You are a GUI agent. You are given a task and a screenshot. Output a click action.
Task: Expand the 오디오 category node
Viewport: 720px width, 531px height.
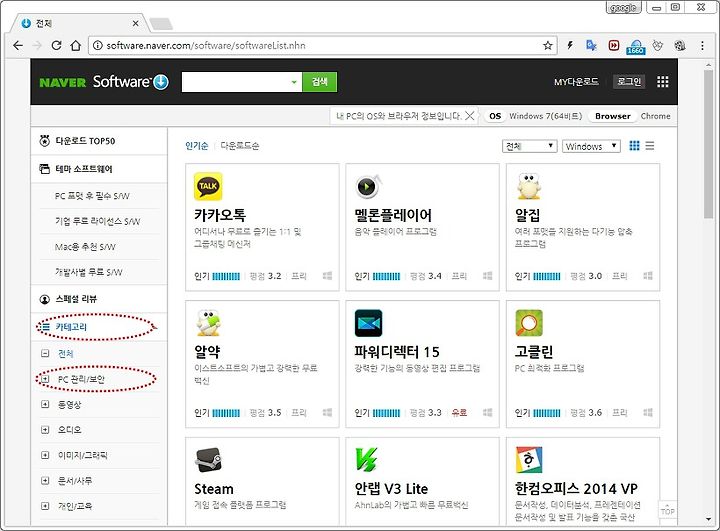pos(45,429)
